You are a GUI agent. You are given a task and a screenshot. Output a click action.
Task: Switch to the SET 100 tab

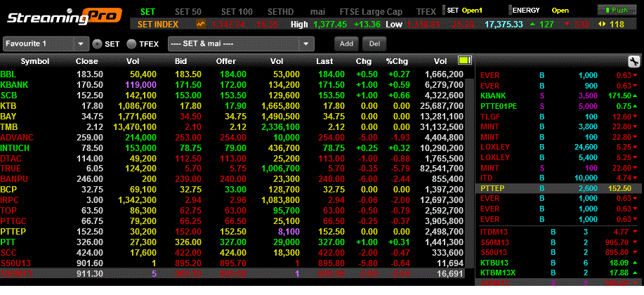tap(237, 11)
